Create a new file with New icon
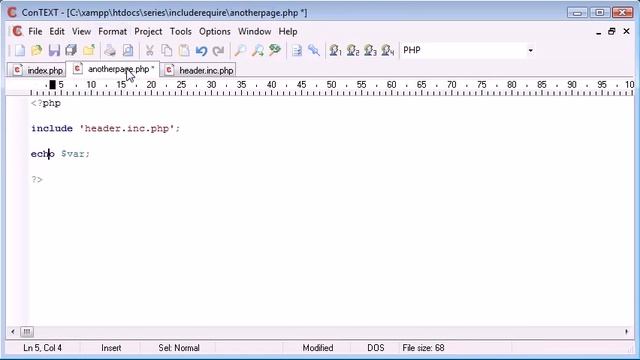Image resolution: width=640 pixels, height=360 pixels. click(x=20, y=50)
